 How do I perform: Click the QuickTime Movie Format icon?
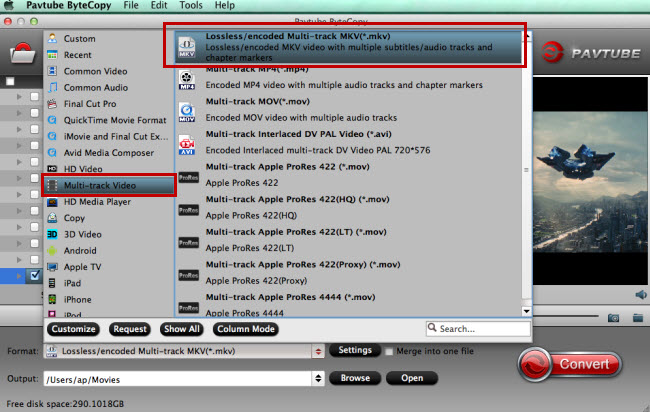[52, 120]
